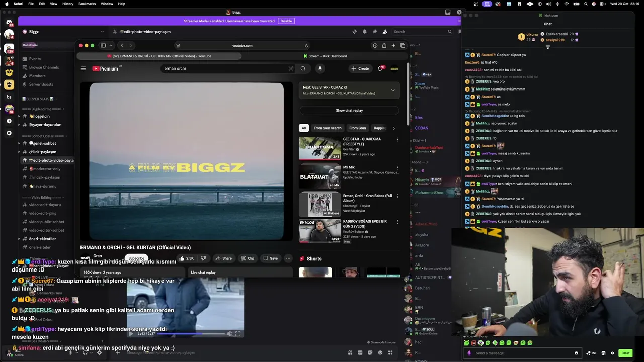The width and height of the screenshot is (644, 362).
Task: Toggle the Discord member list
Action: pyautogui.click(x=385, y=31)
